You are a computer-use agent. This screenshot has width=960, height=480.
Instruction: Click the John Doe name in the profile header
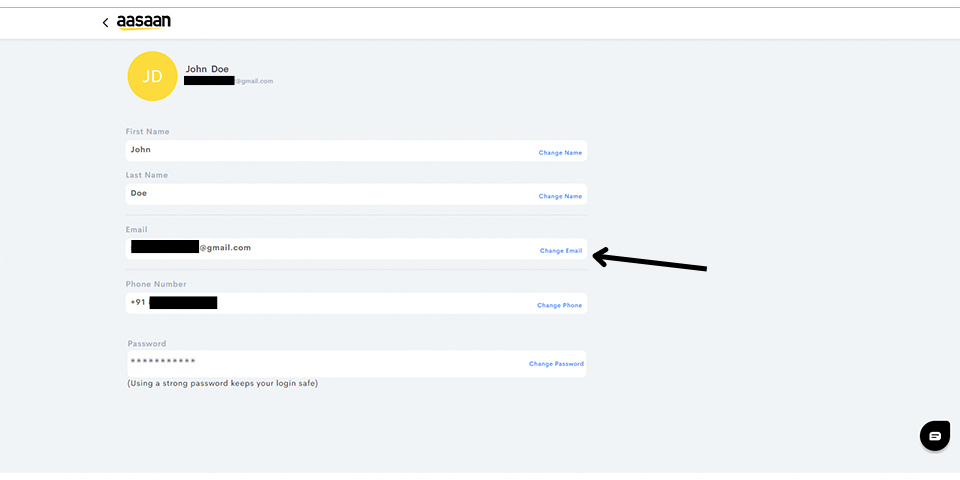207,69
